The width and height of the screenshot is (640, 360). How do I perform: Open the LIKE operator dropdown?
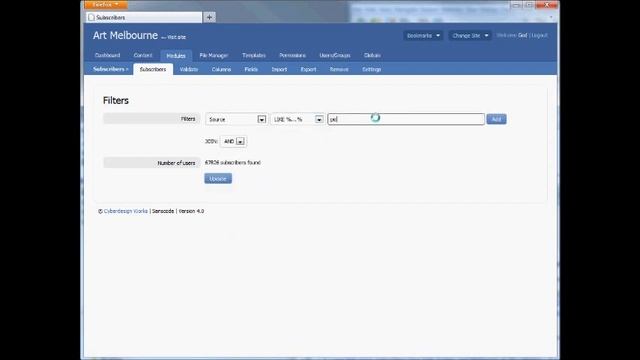pos(298,119)
